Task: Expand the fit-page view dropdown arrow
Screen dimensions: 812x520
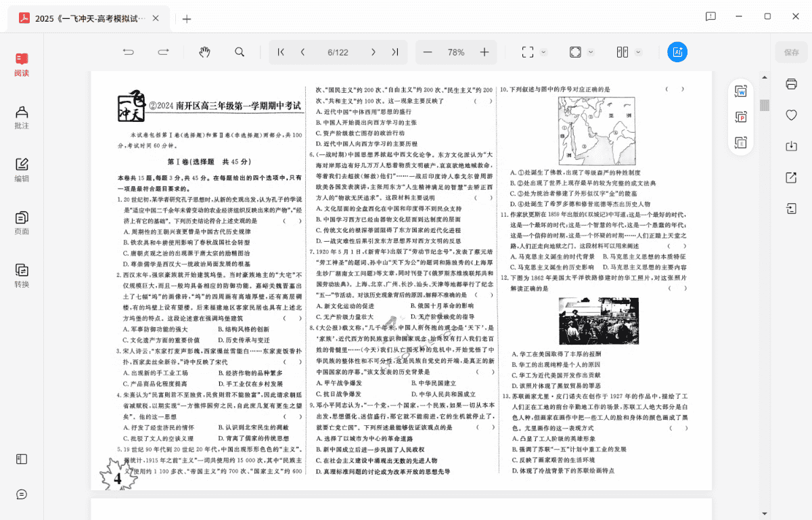Action: [591, 52]
